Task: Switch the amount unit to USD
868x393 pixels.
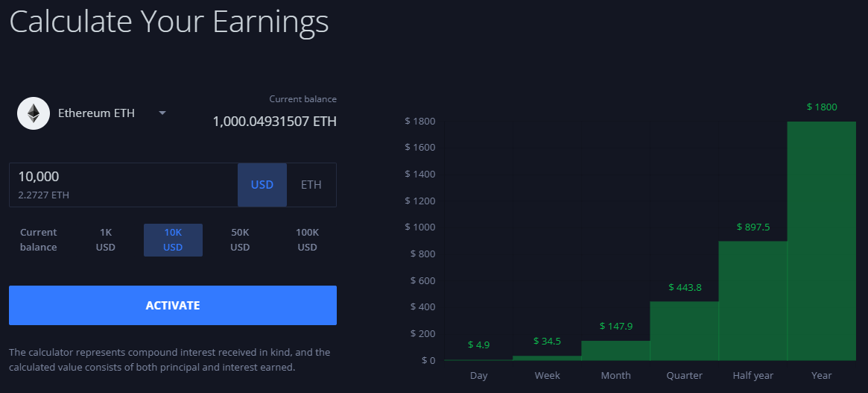Action: click(262, 185)
